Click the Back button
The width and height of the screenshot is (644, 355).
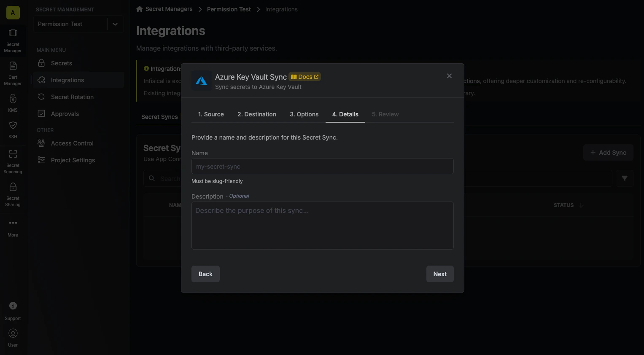pos(205,274)
